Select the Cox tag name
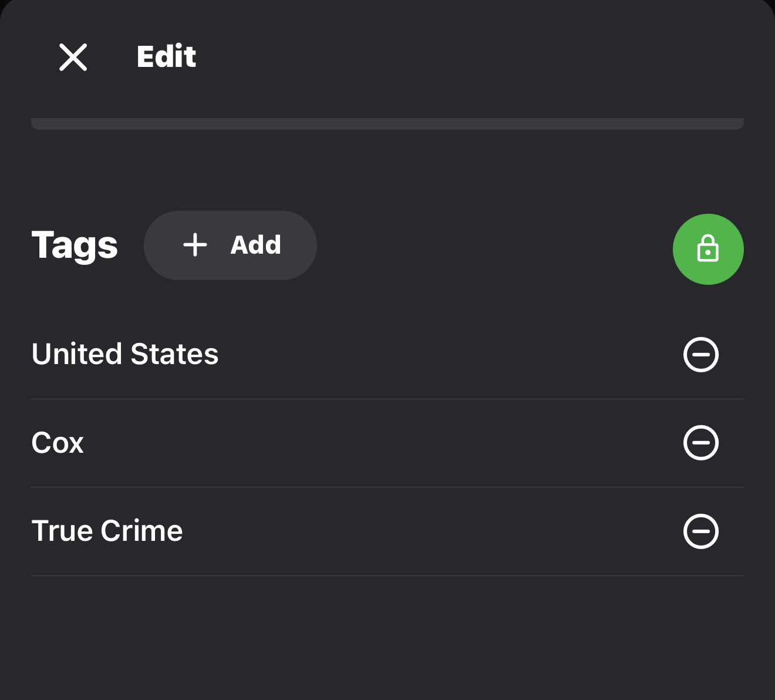Image resolution: width=775 pixels, height=700 pixels. [x=58, y=443]
